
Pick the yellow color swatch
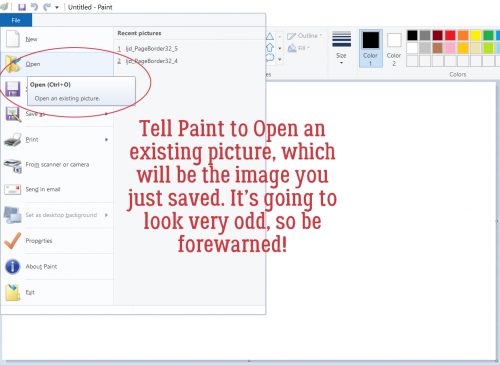pos(475,35)
